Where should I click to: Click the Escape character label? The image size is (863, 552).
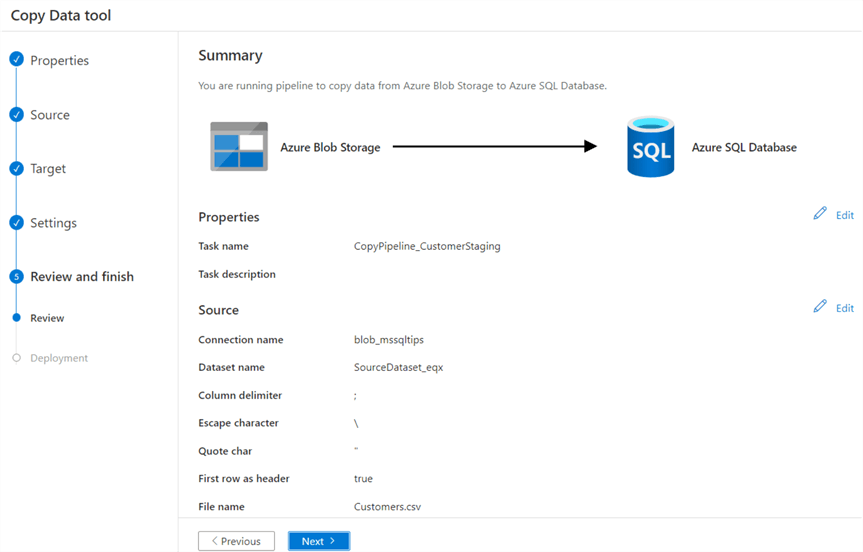point(238,423)
